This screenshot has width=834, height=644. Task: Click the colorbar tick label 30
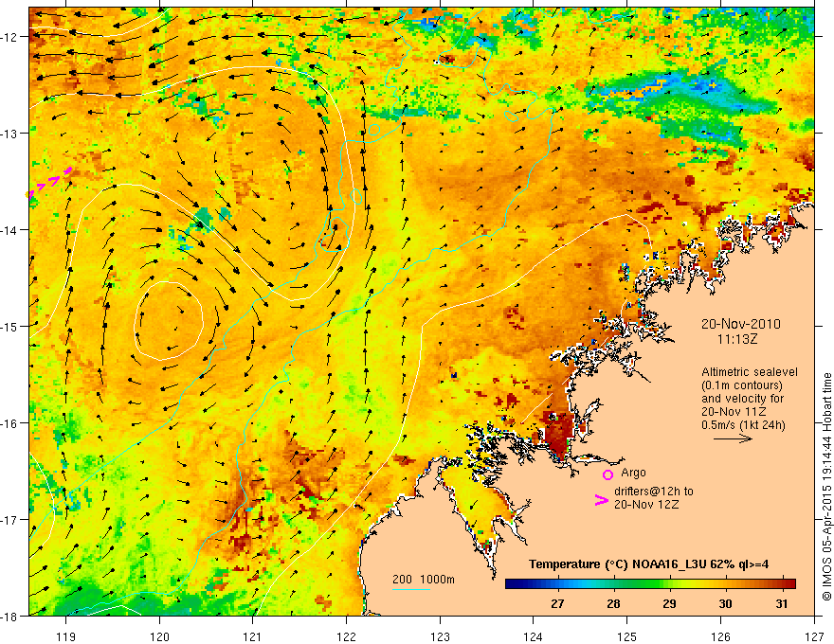click(725, 603)
